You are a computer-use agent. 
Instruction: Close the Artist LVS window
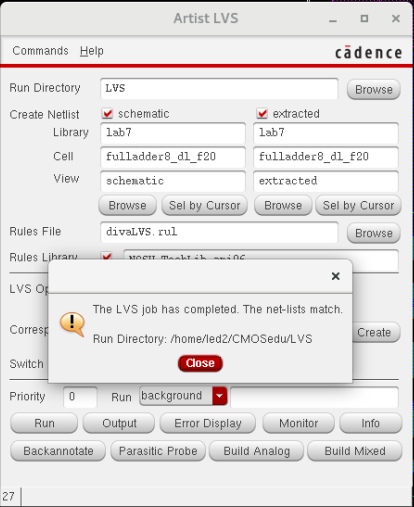(x=396, y=18)
